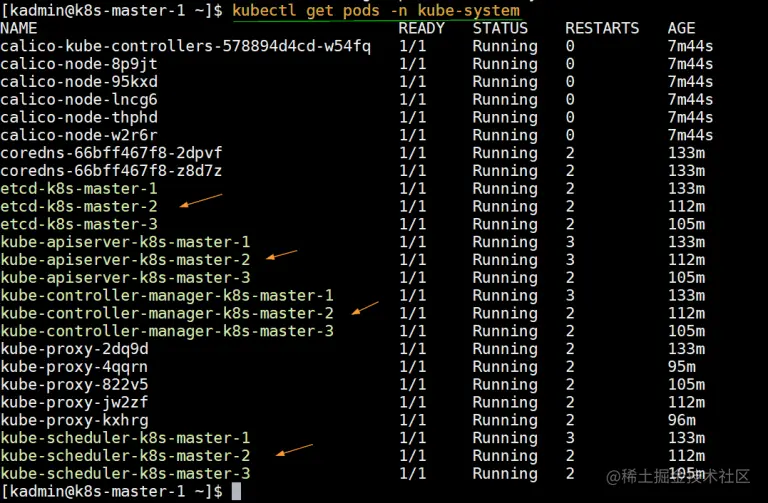Image resolution: width=768 pixels, height=503 pixels.
Task: Select pod name kube-proxy-jw2zf
Action: click(x=74, y=402)
